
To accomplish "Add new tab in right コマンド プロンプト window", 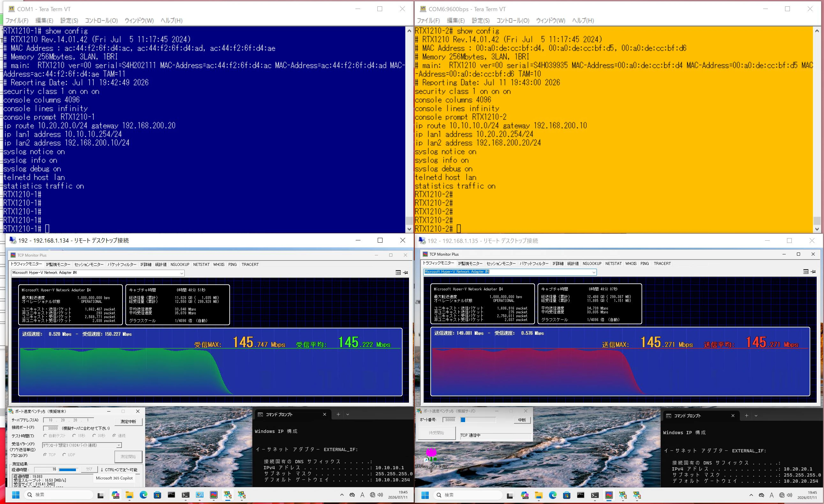I will pyautogui.click(x=746, y=416).
